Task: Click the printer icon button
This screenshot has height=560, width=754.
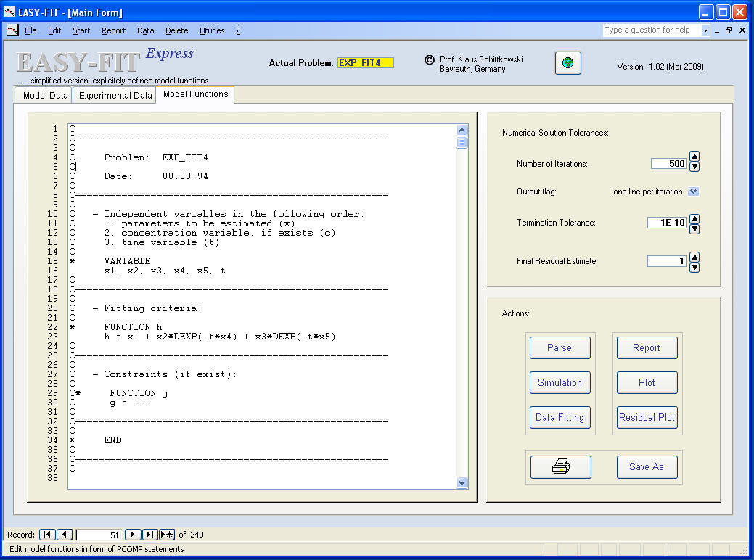Action: click(560, 467)
